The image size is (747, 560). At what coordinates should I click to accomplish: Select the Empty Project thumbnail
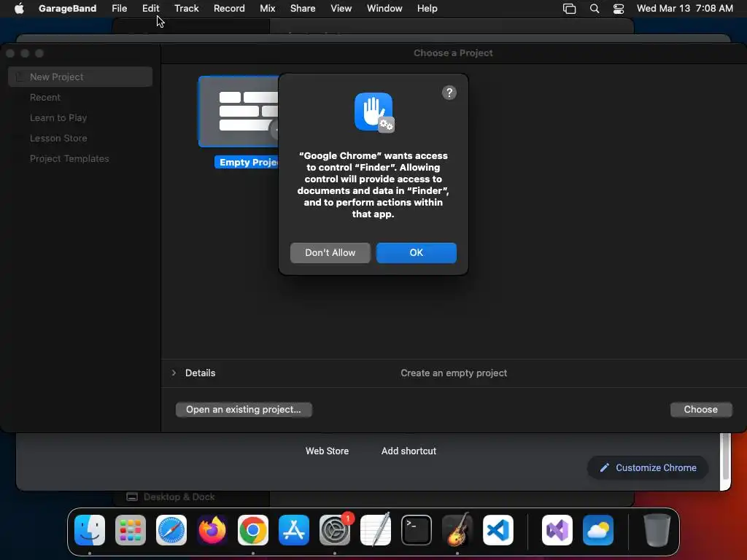[239, 112]
